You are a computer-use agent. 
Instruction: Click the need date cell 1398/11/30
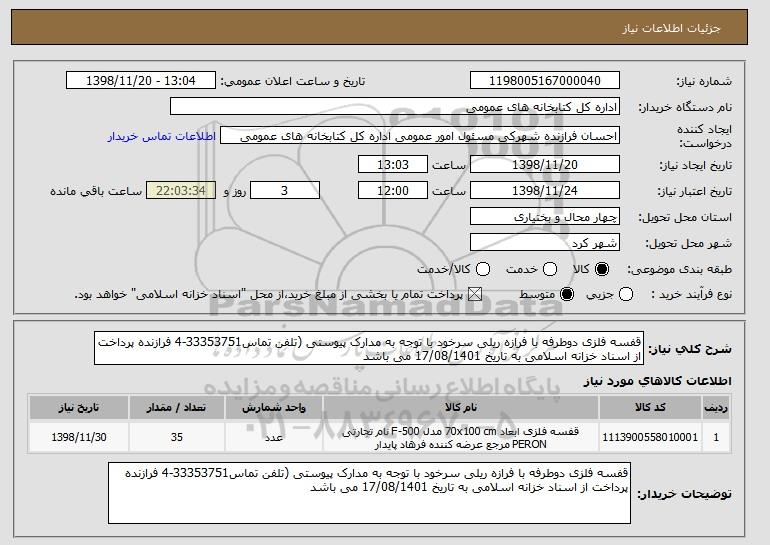pyautogui.click(x=79, y=437)
